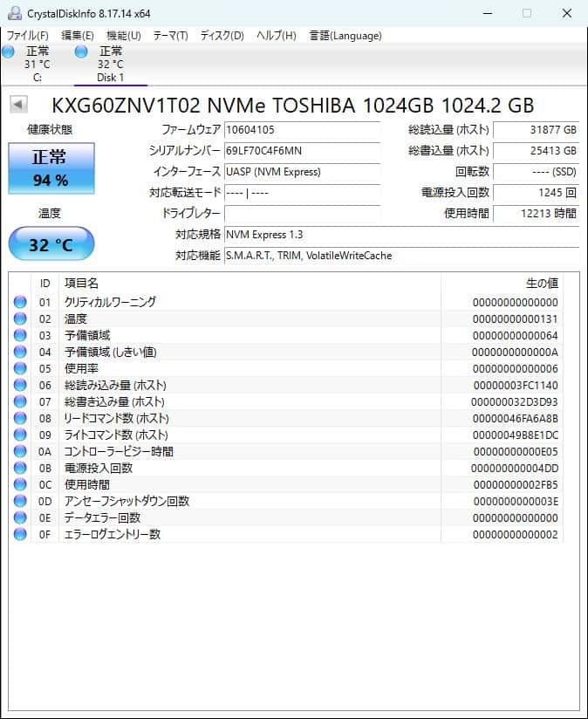
Task: Click the 項目名 column header
Action: 250,284
